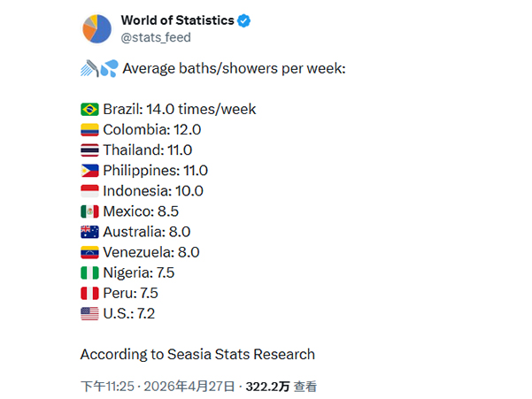Click the Australia flag icon
This screenshot has height=399, width=532.
[89, 232]
